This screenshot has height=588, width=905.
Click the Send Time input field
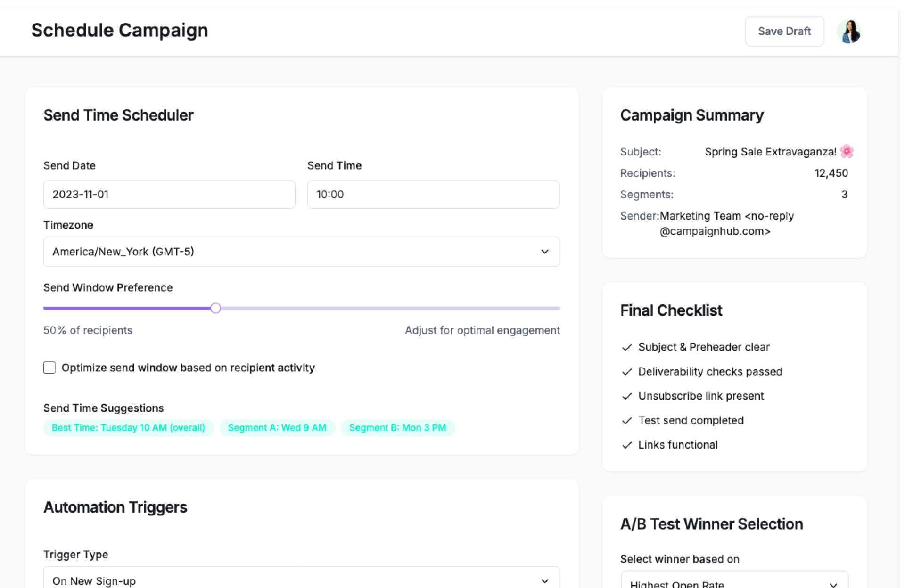pos(433,195)
